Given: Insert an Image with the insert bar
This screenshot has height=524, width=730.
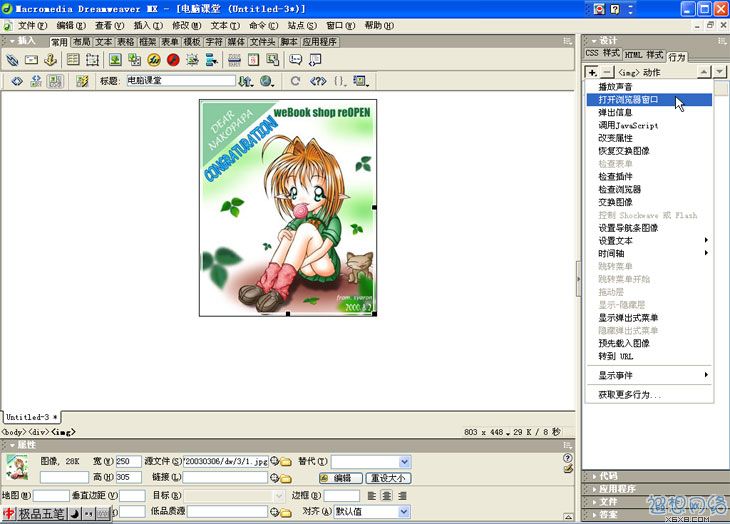Looking at the screenshot, I should click(115, 60).
